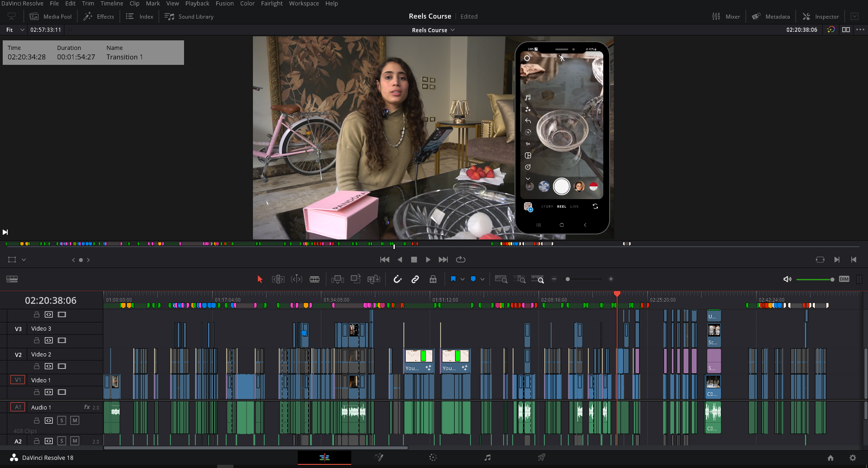The width and height of the screenshot is (868, 468).
Task: Solo the Audio 1 track
Action: (x=62, y=420)
